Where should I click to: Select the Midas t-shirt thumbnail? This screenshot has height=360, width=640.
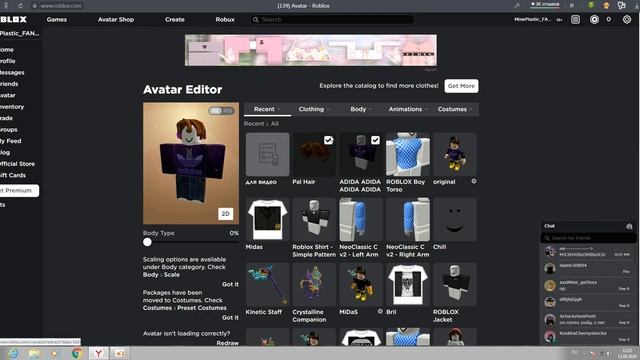click(x=267, y=220)
